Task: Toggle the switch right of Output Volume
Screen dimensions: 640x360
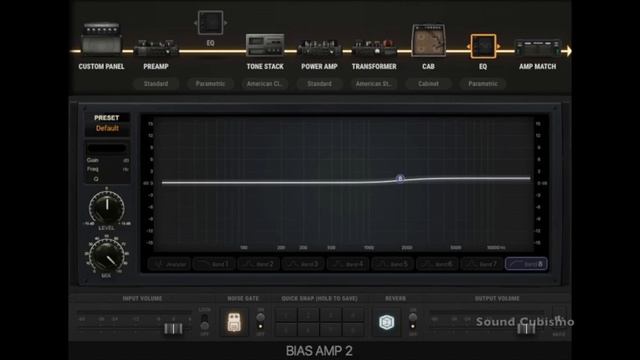Action: [x=559, y=321]
